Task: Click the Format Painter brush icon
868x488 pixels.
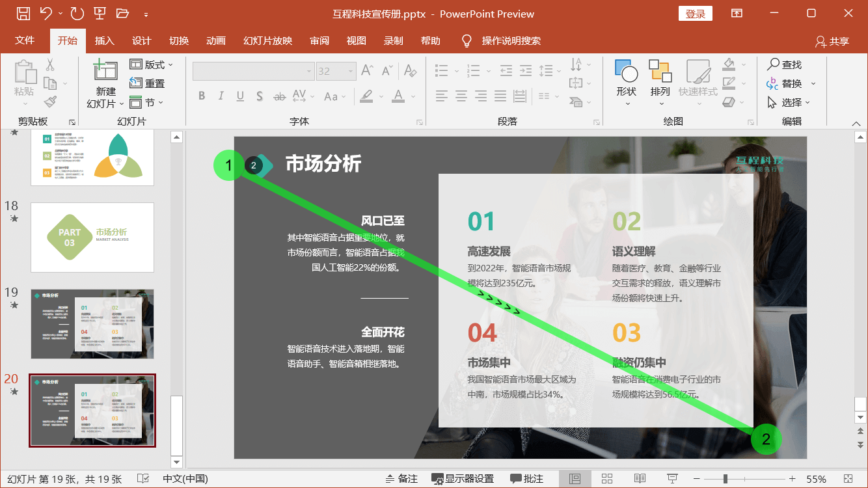Action: 50,102
